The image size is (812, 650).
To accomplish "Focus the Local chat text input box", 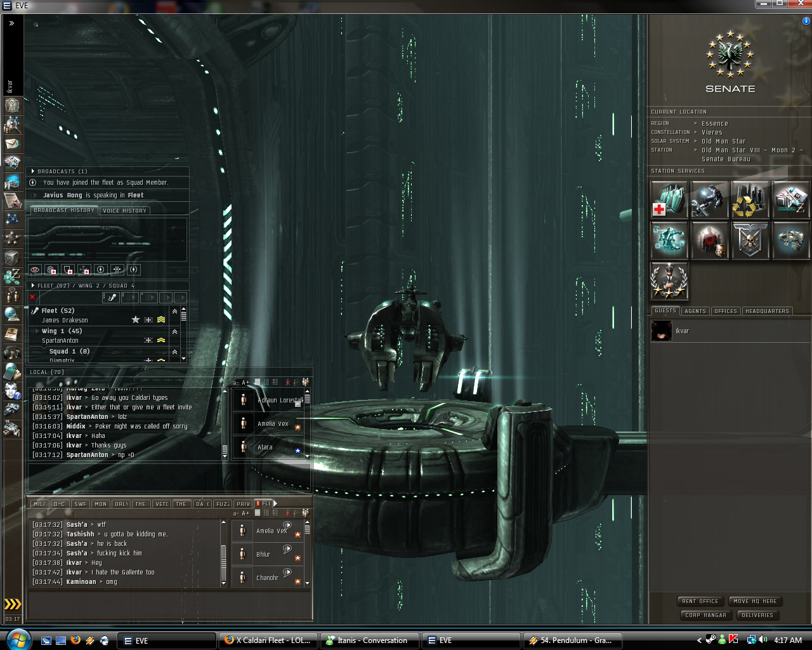I will pyautogui.click(x=169, y=477).
